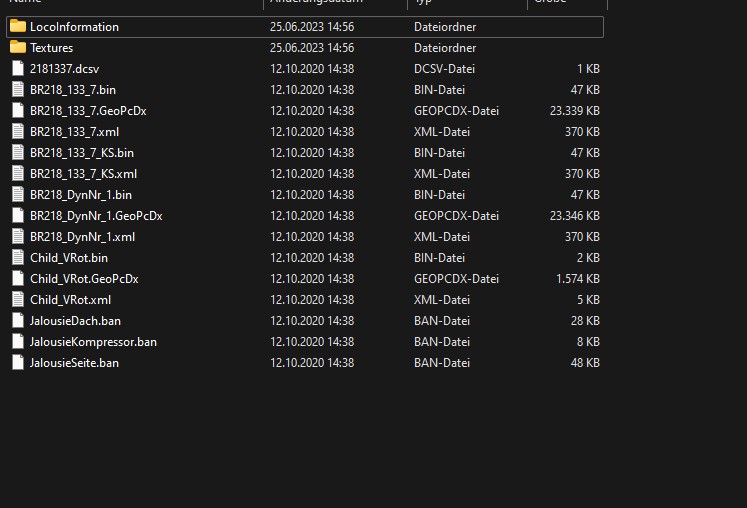
Task: Select the BR218_133_7_KS.bin file
Action: click(x=81, y=153)
